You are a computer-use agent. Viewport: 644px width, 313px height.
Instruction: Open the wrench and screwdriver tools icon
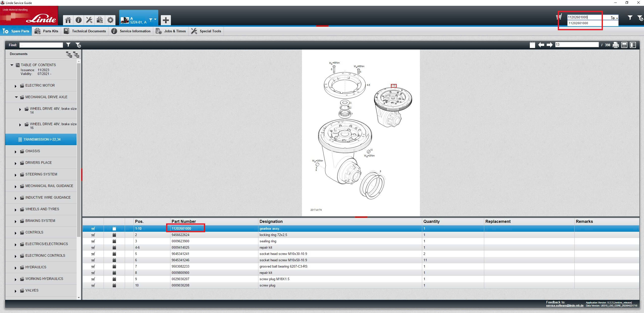pos(89,20)
